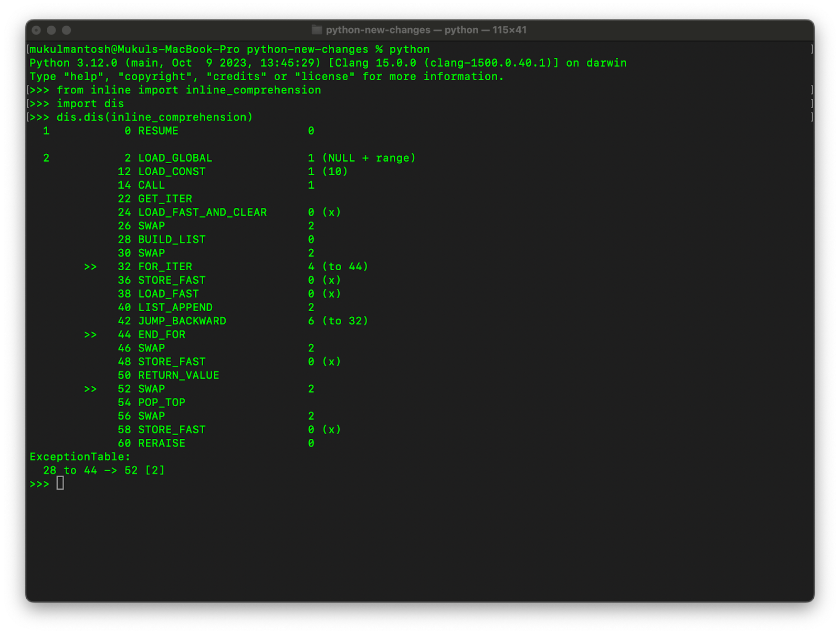This screenshot has width=840, height=634.
Task: Click the "(NULL + range)" argument text
Action: click(x=369, y=158)
